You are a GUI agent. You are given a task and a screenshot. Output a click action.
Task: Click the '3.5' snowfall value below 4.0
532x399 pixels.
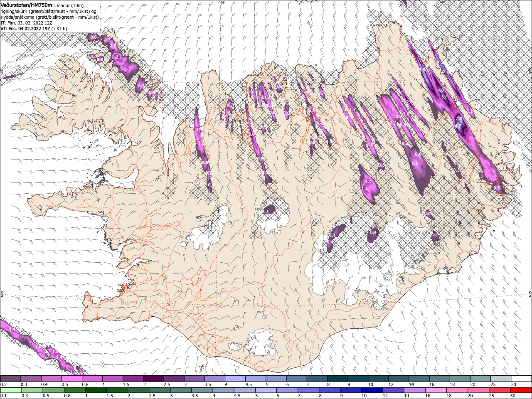444,97
